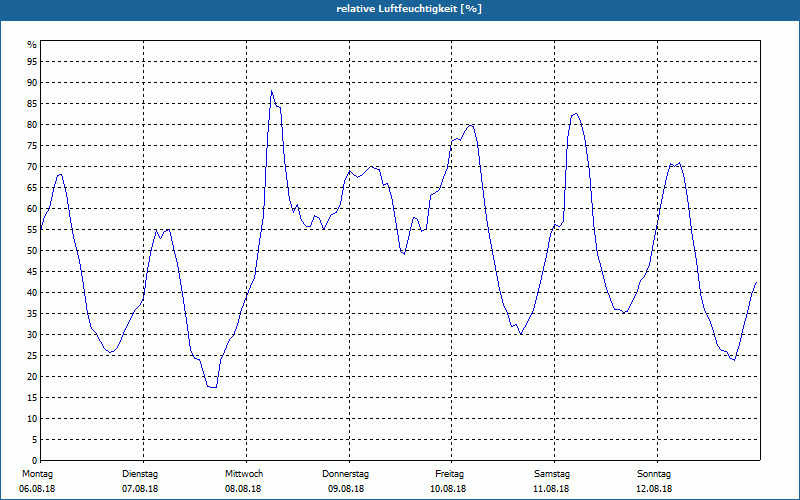Image resolution: width=800 pixels, height=500 pixels.
Task: Click the 15 y-axis value
Action: click(x=32, y=397)
